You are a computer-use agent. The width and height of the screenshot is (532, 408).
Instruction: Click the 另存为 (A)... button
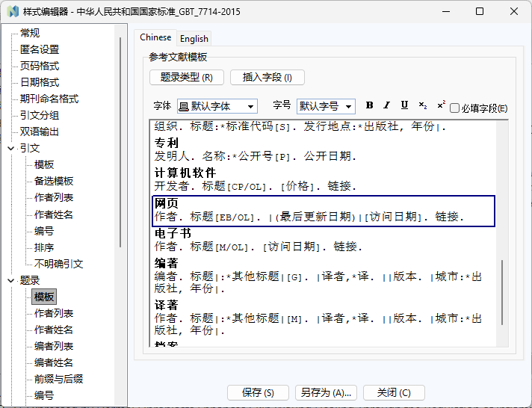point(326,393)
